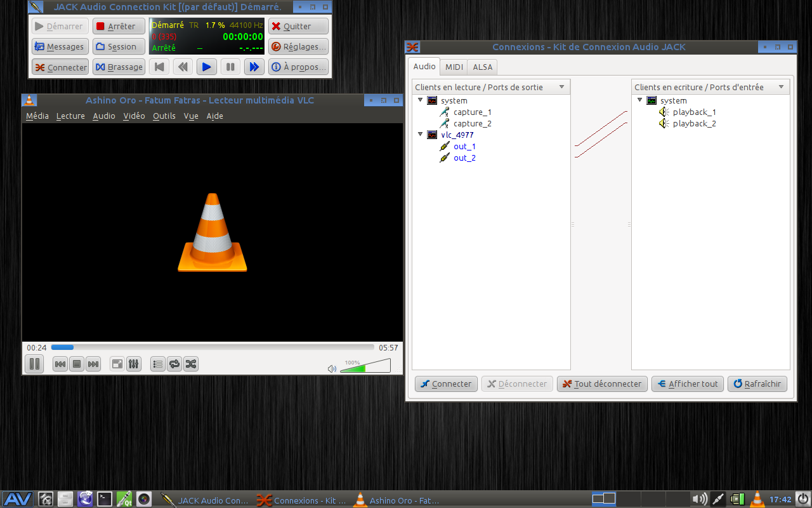The width and height of the screenshot is (812, 508).
Task: Rewind JACK transport to start
Action: (160, 67)
